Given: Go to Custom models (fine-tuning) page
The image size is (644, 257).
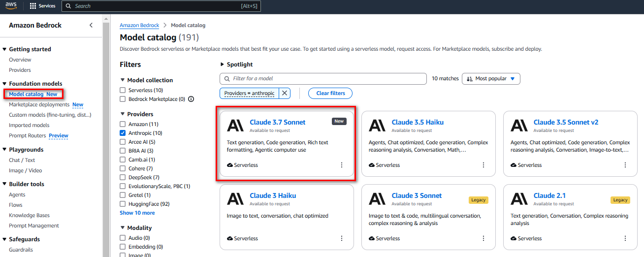Looking at the screenshot, I should [x=50, y=115].
